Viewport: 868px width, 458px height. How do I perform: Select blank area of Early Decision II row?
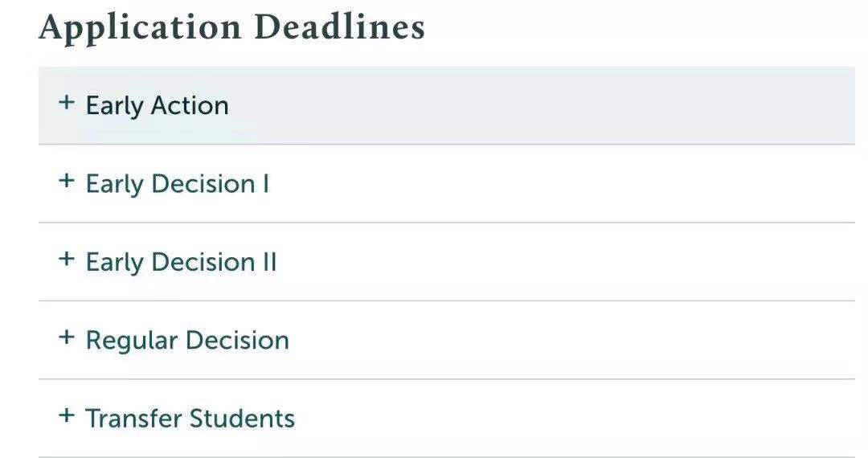(547, 262)
